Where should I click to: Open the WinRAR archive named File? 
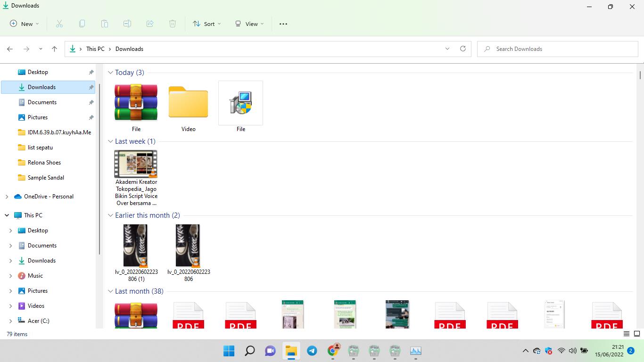tap(136, 103)
